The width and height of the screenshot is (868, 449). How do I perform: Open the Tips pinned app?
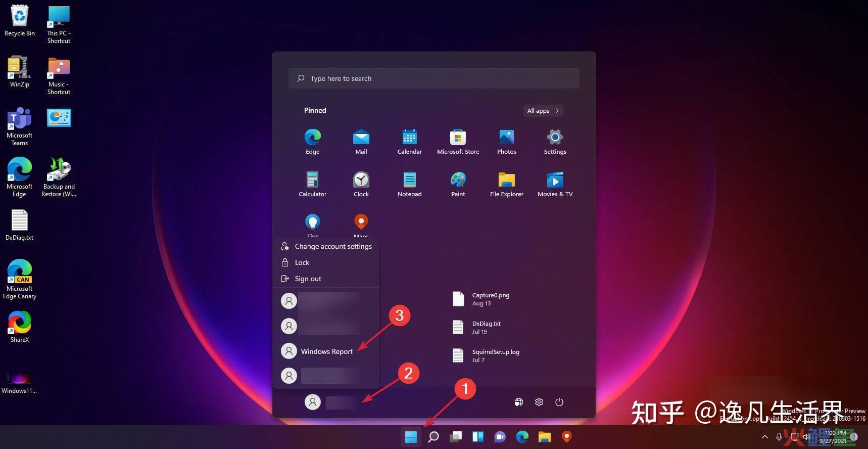pos(312,226)
